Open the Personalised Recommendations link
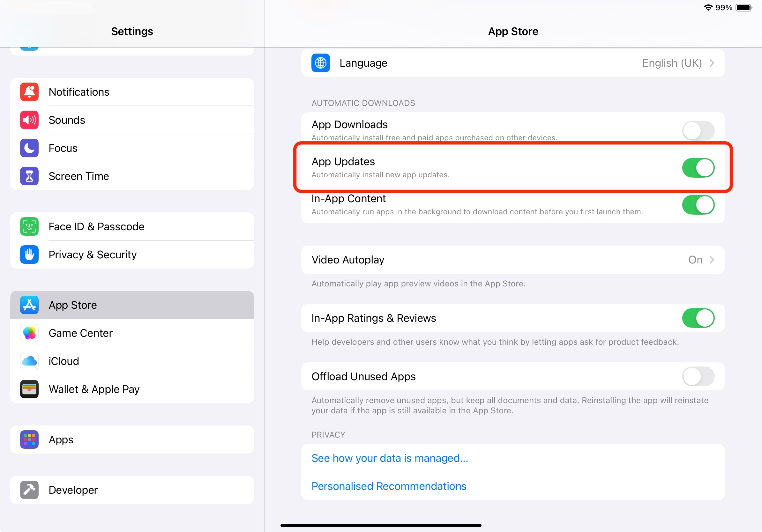Screen dimensions: 762x532 pos(389,486)
